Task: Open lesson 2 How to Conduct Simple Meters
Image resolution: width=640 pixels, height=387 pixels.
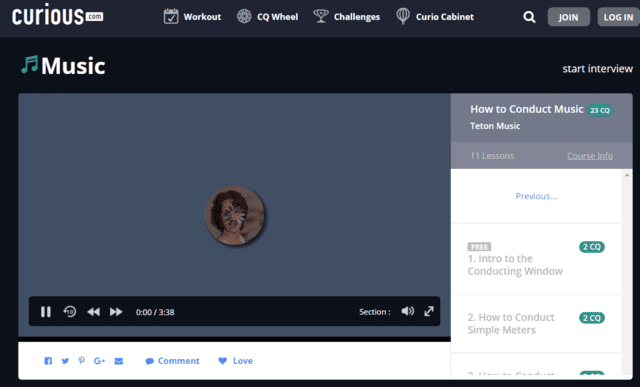Action: [511, 323]
